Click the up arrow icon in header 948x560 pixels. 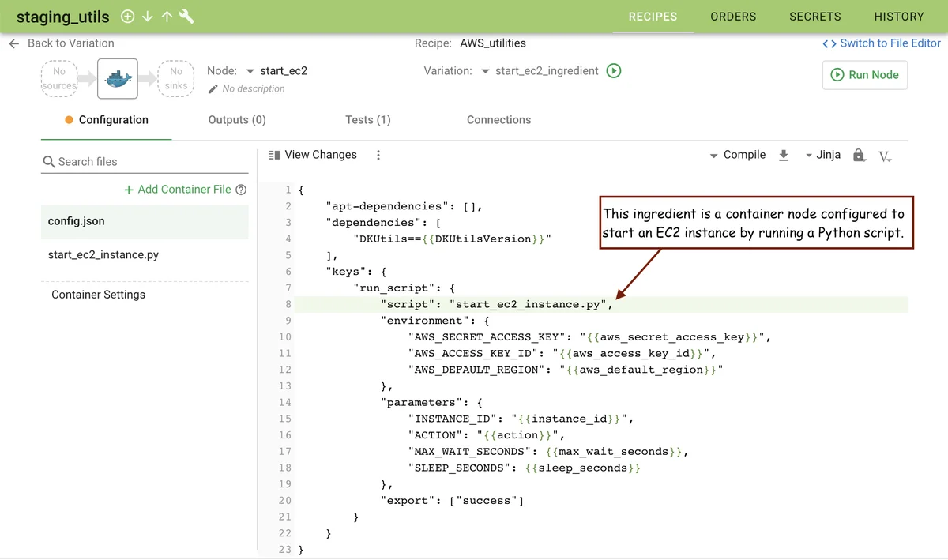click(x=167, y=17)
